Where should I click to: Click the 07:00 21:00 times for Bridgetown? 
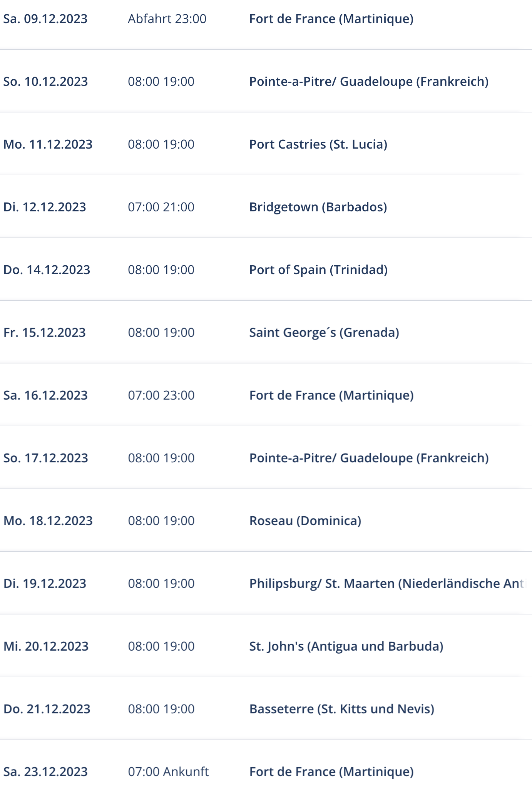161,207
